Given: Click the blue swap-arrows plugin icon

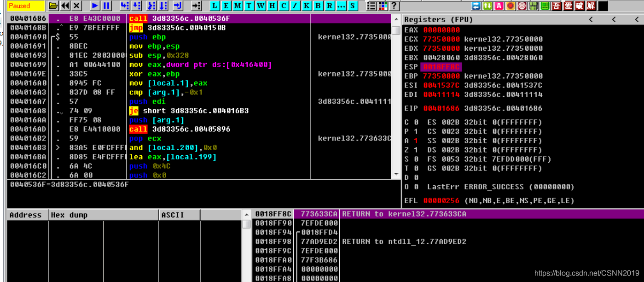Looking at the screenshot, I should [x=476, y=6].
